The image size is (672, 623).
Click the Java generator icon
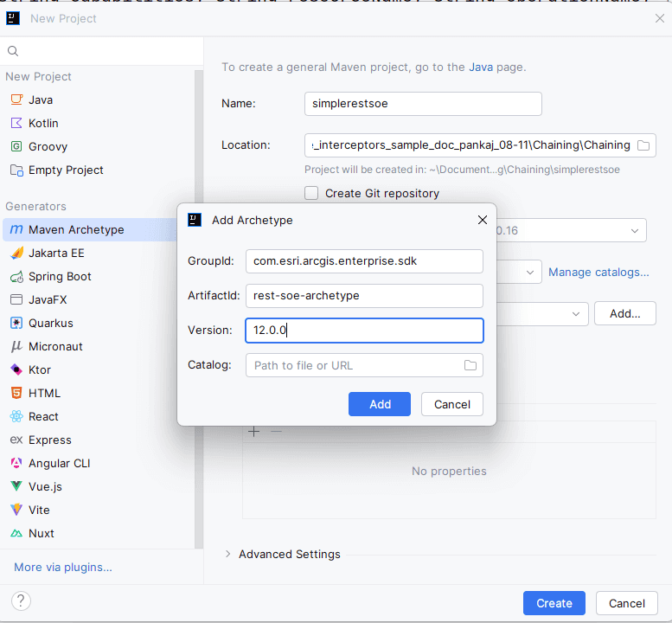[16, 100]
